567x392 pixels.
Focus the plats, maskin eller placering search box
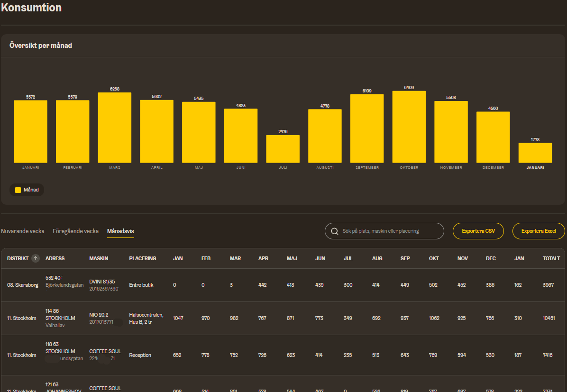[x=389, y=231]
